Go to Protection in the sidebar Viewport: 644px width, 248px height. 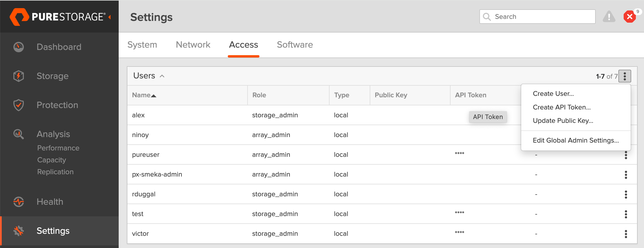coord(57,105)
